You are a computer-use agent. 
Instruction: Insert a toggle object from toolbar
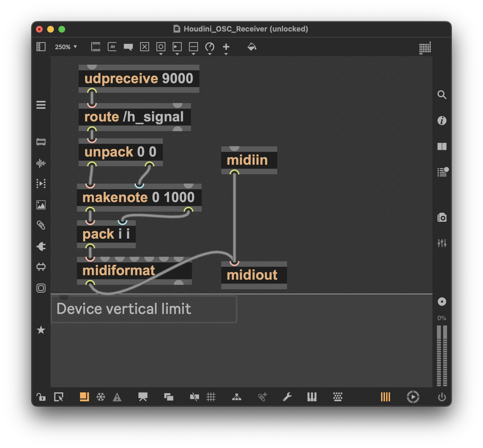pyautogui.click(x=145, y=47)
